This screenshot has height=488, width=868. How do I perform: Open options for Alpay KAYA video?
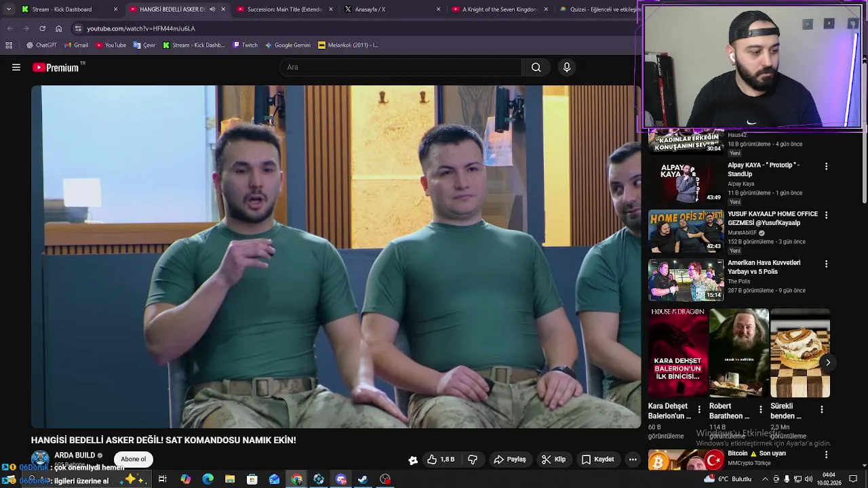[826, 166]
